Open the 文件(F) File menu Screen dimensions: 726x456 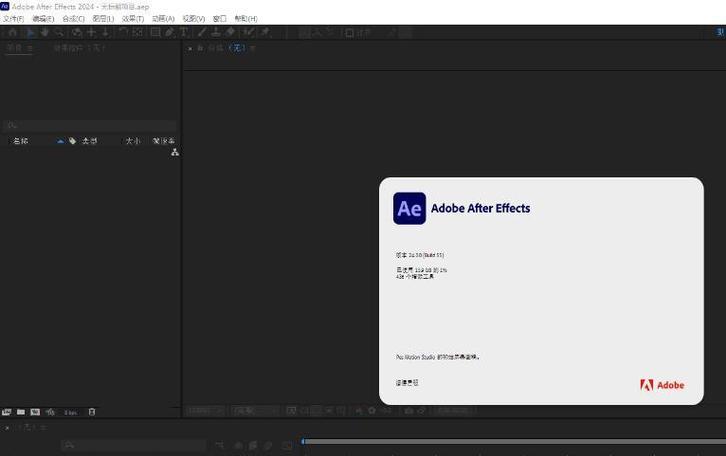click(14, 19)
